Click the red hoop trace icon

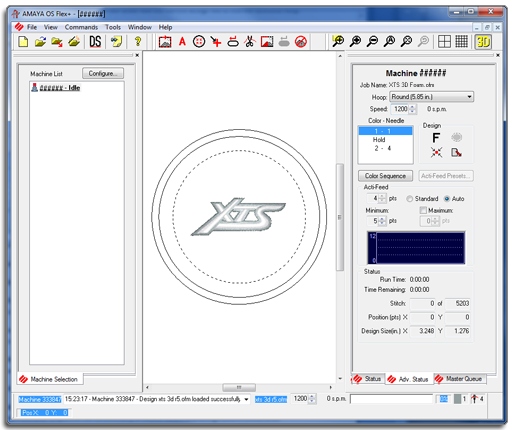click(233, 42)
